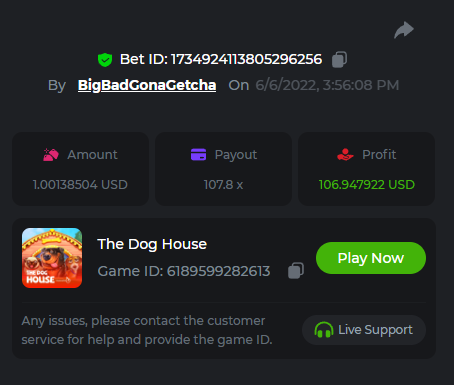Click the purple Payout wallet icon
Screen dimensions: 454x385
point(198,155)
